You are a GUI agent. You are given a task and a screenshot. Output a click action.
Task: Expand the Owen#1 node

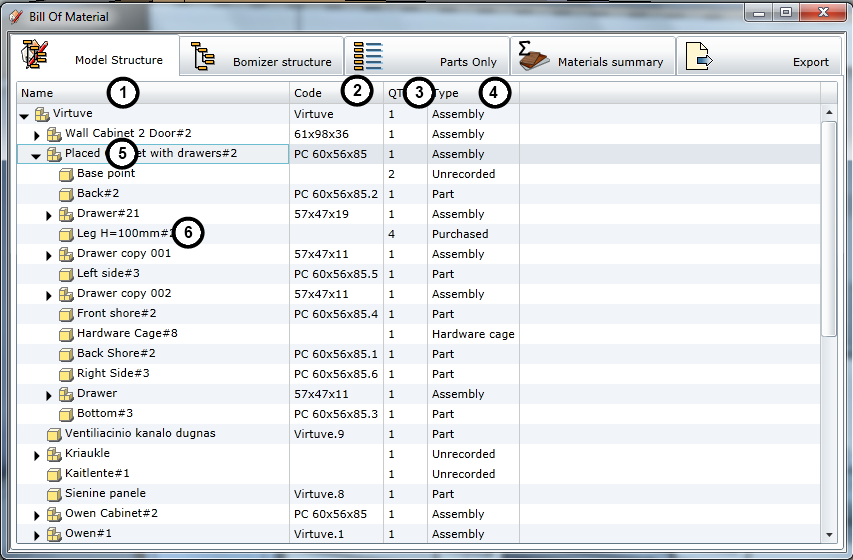36,536
